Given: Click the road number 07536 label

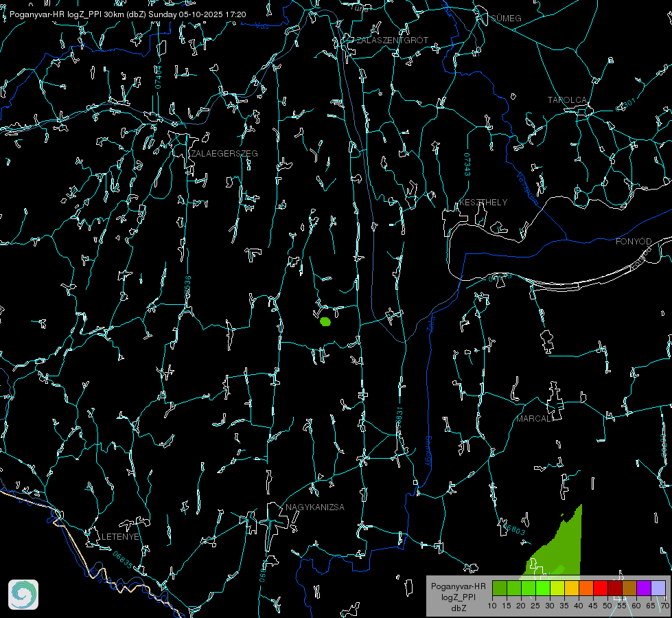Looking at the screenshot, I should pos(187,287).
